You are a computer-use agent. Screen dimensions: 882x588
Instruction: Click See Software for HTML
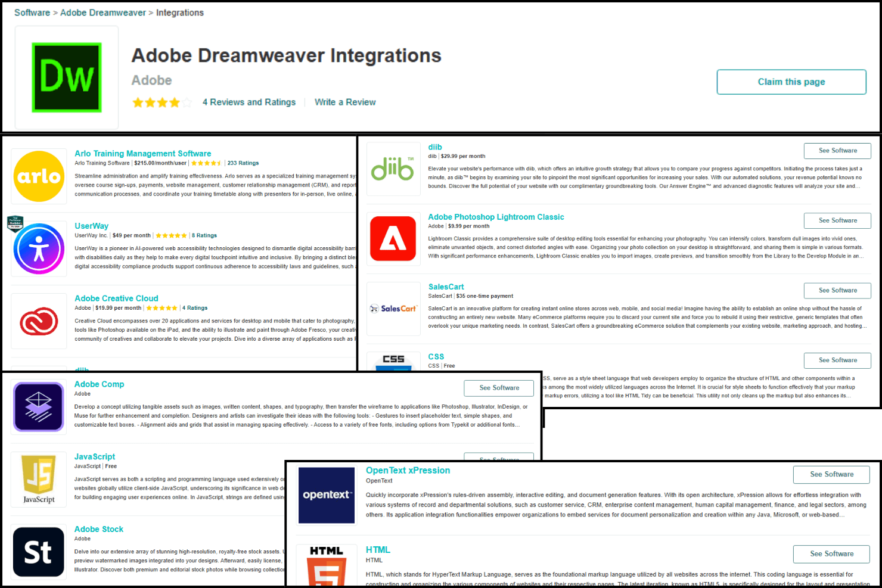click(831, 554)
